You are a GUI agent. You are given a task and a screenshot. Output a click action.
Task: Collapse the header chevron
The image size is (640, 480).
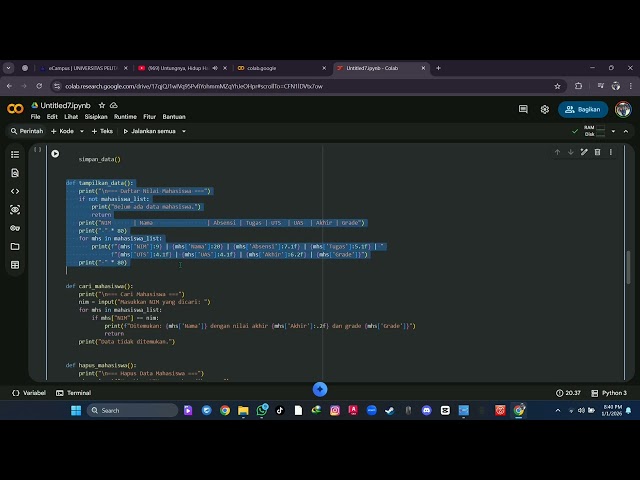(626, 131)
